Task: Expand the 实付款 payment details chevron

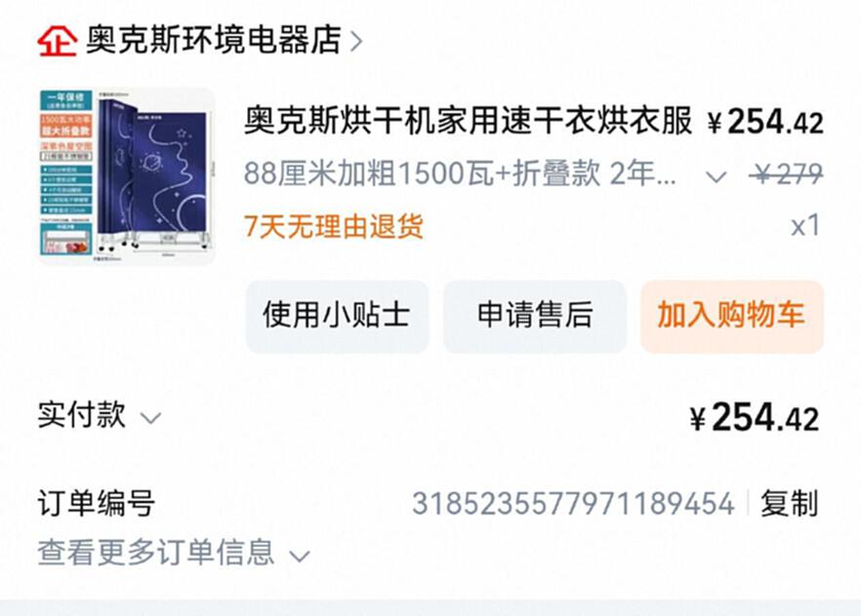Action: pyautogui.click(x=150, y=419)
